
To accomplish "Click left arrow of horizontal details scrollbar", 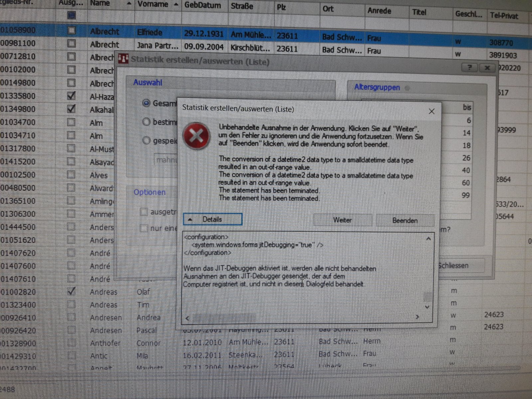I will 188,318.
